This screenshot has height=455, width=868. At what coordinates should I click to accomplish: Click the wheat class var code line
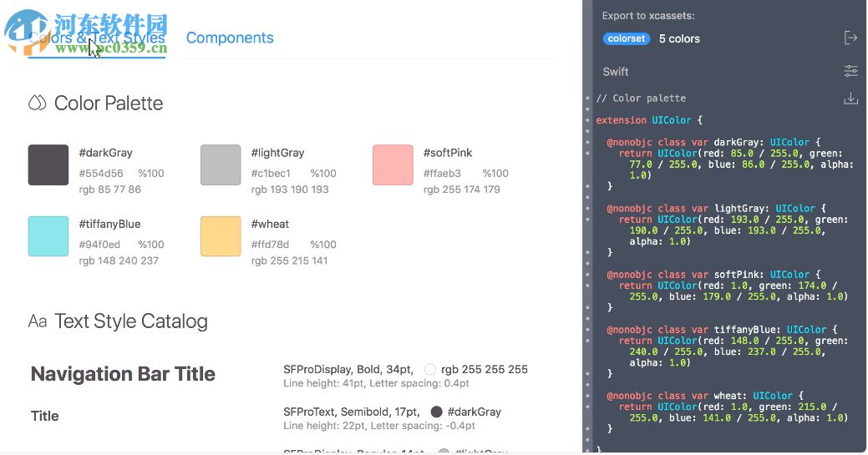[x=705, y=396]
